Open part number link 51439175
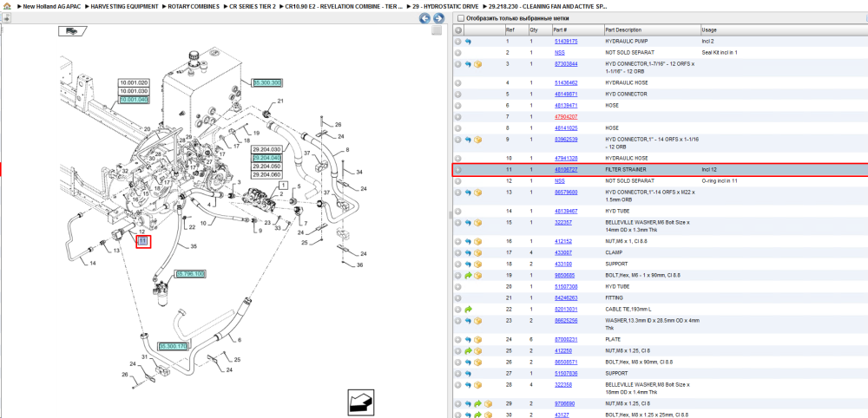 [566, 42]
